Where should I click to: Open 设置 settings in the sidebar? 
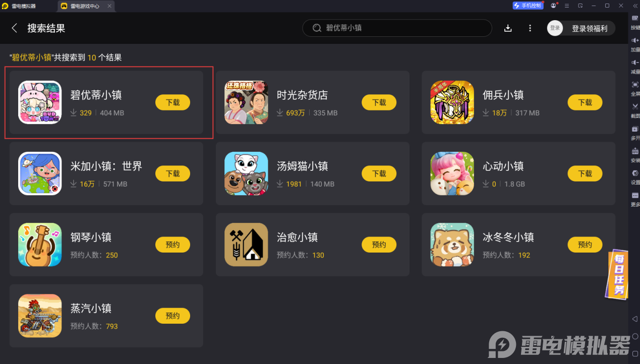click(635, 176)
